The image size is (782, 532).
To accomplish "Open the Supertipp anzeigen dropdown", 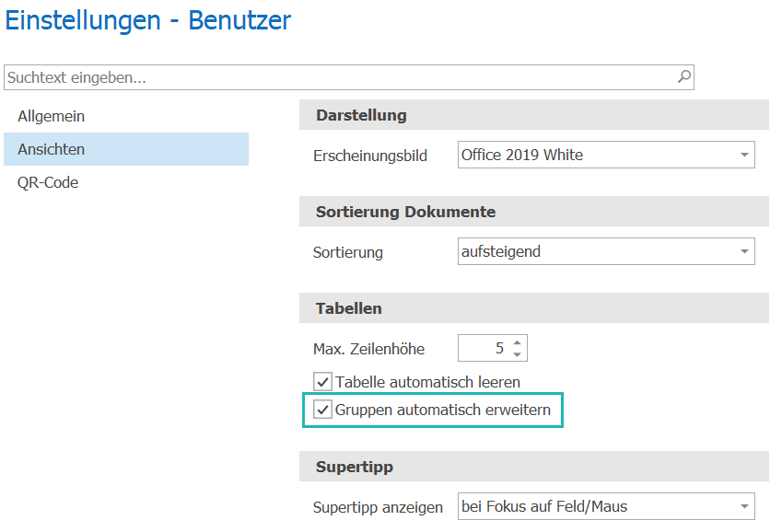I will click(606, 506).
